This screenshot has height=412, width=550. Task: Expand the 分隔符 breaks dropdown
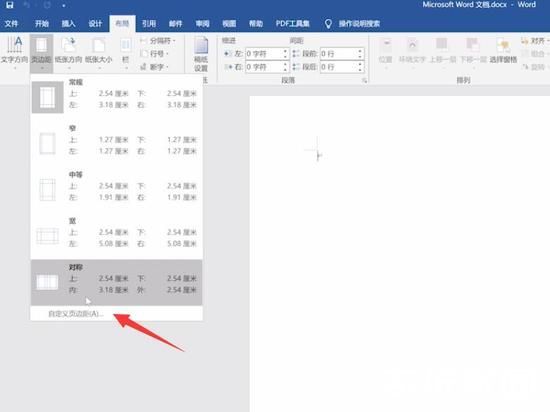click(x=158, y=41)
